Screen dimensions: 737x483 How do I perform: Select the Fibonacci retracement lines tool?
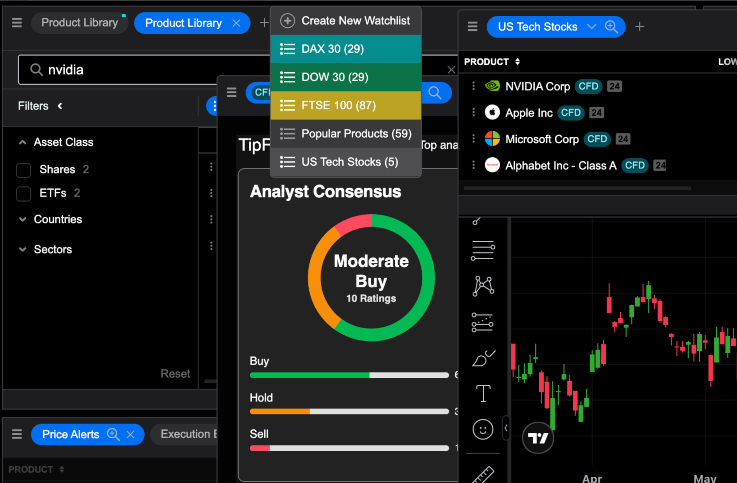tap(483, 250)
